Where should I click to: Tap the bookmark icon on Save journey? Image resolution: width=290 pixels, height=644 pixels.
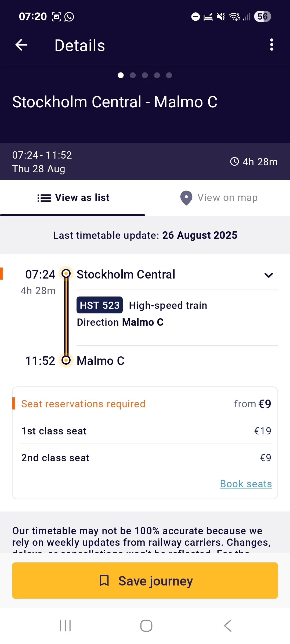[104, 580]
